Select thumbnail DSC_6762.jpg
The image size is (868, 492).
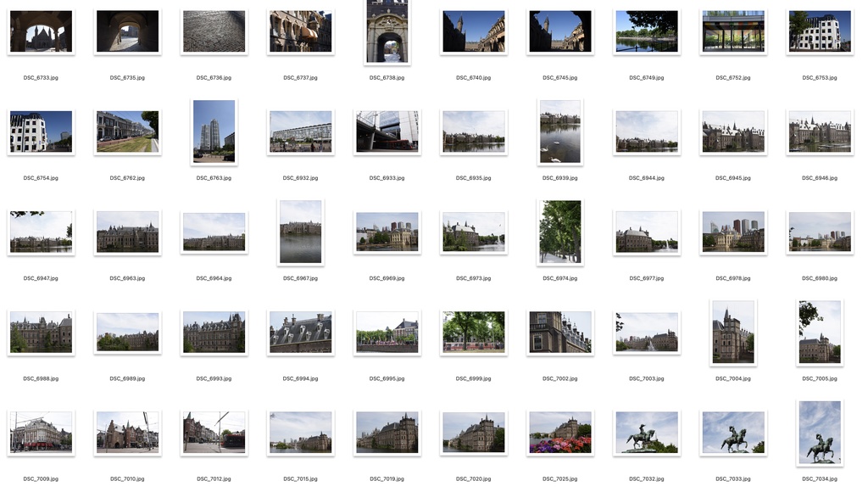tap(127, 131)
